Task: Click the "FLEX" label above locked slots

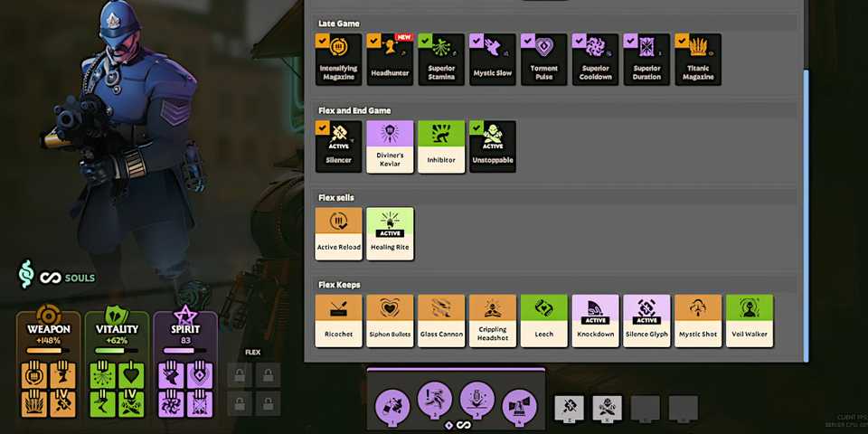Action: click(x=252, y=352)
